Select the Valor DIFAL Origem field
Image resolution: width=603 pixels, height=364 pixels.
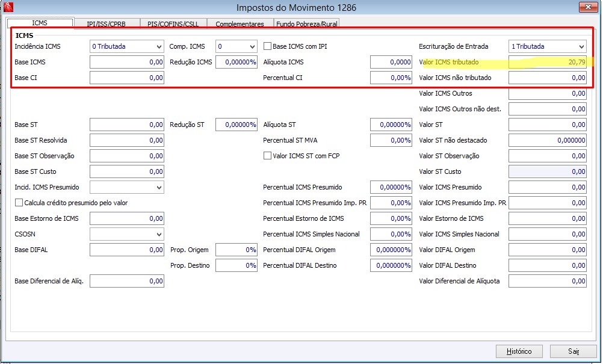547,250
